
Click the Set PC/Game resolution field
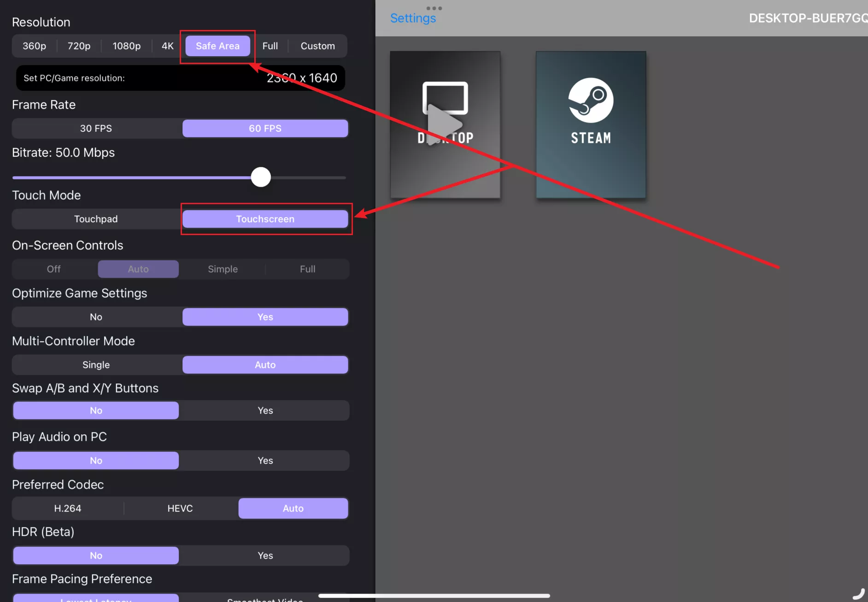pos(181,78)
